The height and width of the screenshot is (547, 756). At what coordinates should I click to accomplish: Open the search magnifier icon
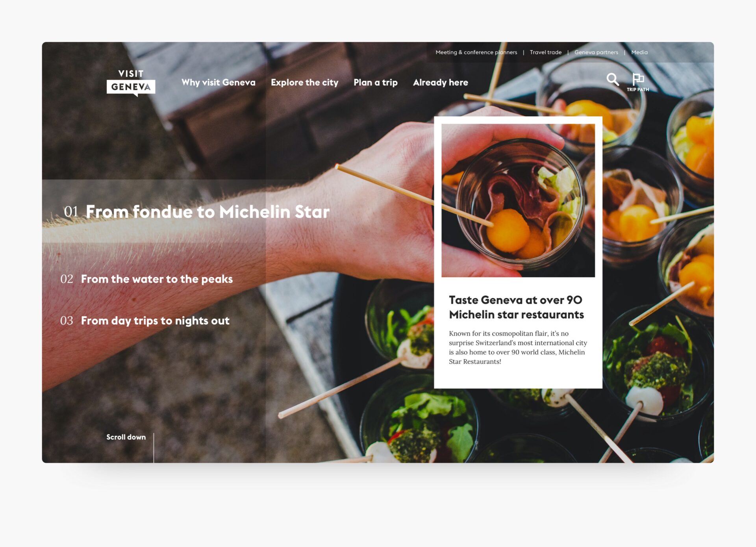[613, 80]
